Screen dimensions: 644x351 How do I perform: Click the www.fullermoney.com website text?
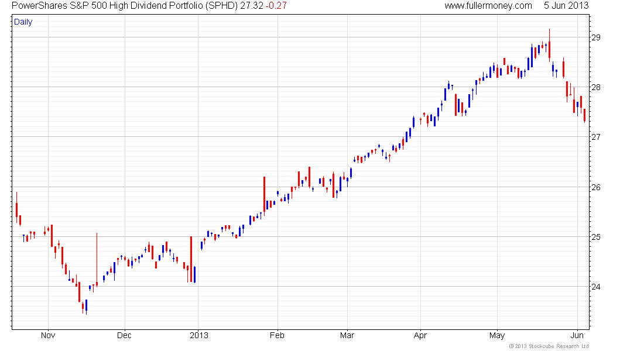pos(488,6)
